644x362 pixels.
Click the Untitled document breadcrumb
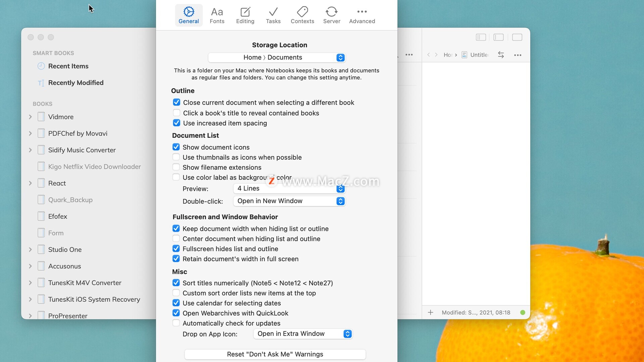[x=475, y=55]
